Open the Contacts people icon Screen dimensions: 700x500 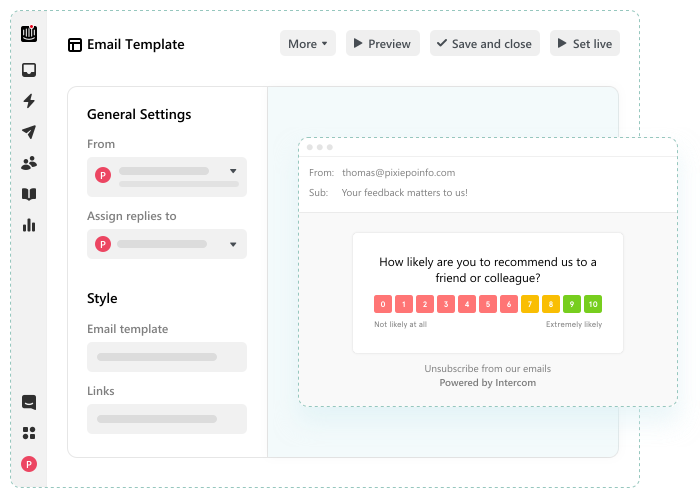click(29, 163)
